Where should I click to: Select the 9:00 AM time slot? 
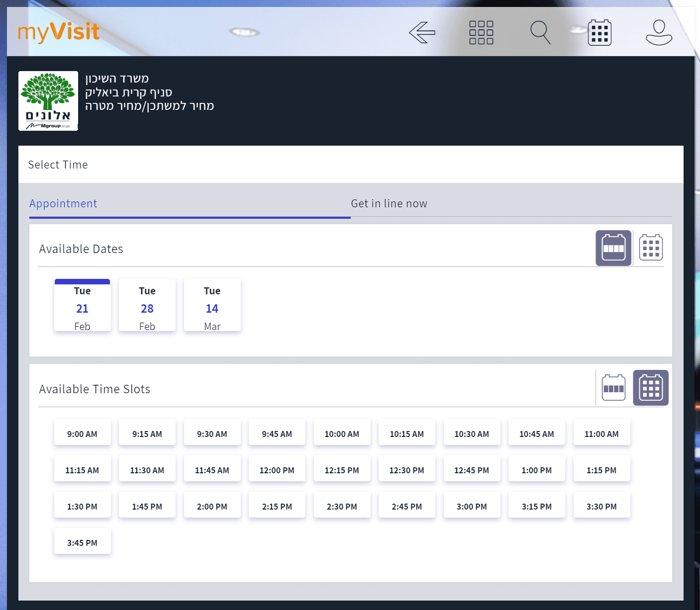point(83,434)
